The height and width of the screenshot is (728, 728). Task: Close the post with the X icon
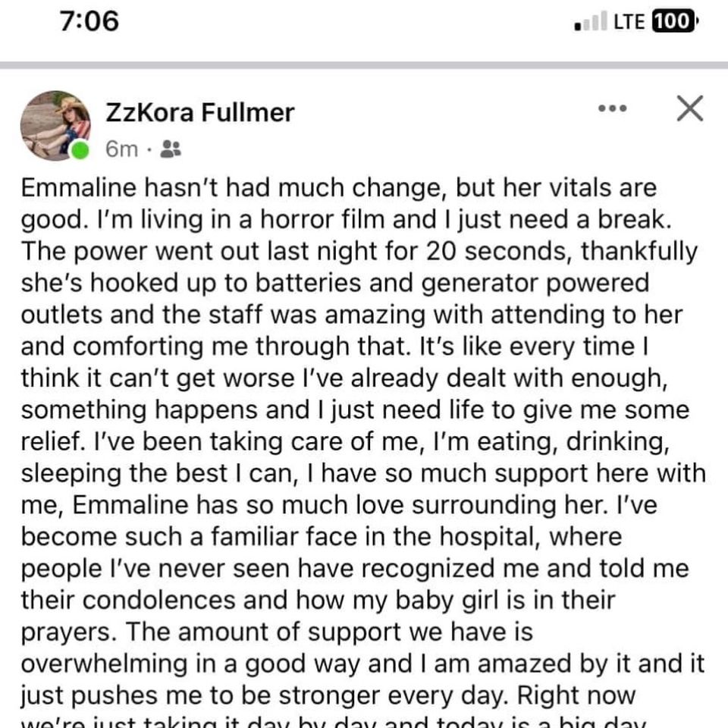coord(690,108)
